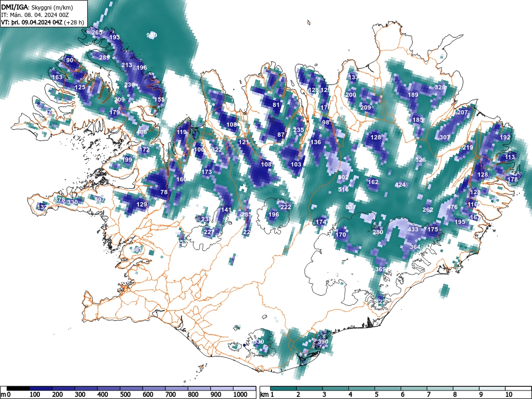
Task: Click the visibility value 207
Action: pyautogui.click(x=462, y=112)
